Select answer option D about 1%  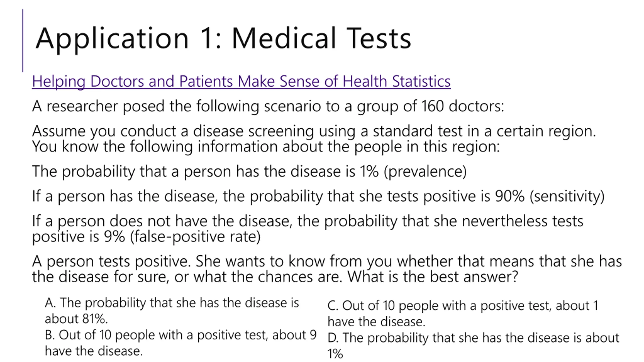[473, 345]
